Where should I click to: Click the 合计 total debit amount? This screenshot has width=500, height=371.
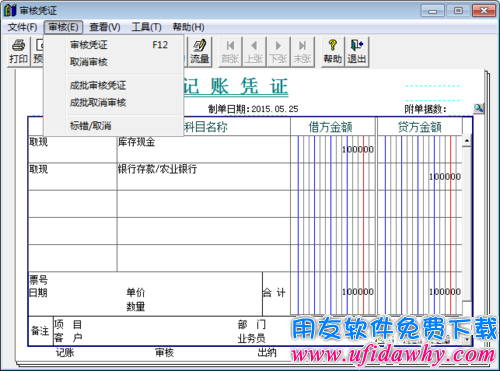tap(358, 292)
